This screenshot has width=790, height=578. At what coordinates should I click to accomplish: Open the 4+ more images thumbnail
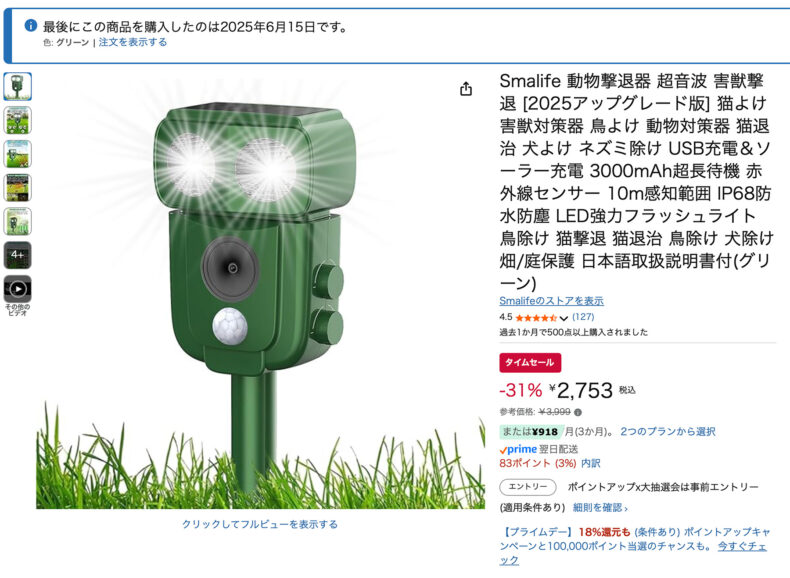pyautogui.click(x=18, y=255)
